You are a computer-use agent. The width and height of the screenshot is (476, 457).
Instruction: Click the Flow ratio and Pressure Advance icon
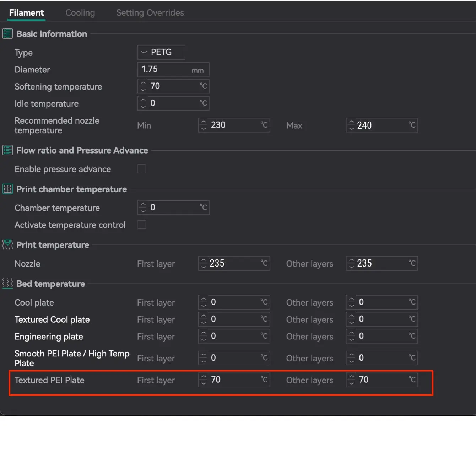7,150
